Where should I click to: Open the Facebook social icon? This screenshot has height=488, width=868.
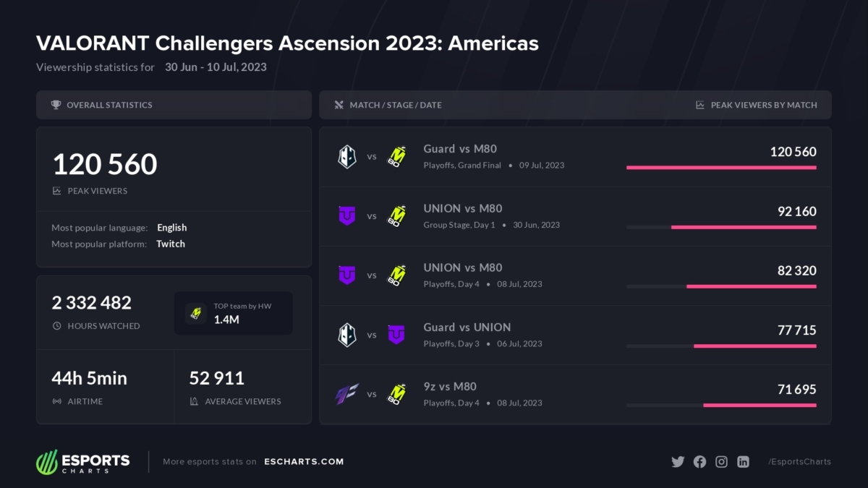(x=699, y=462)
